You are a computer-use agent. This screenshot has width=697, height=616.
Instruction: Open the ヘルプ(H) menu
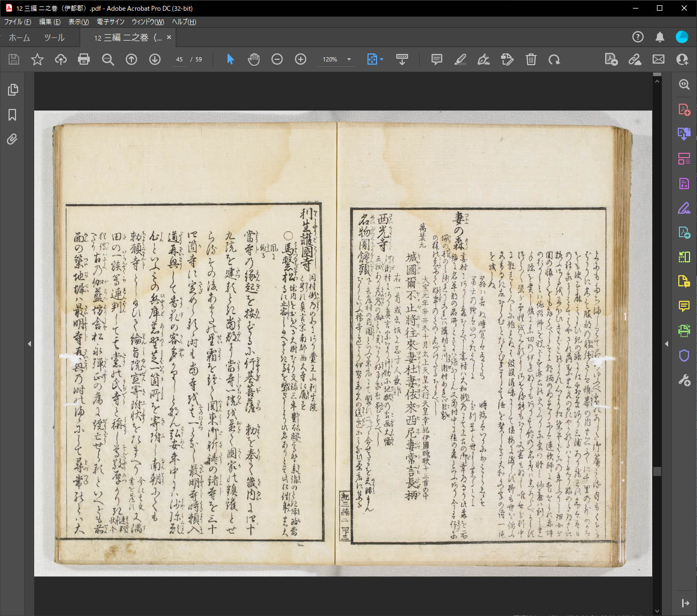click(184, 22)
